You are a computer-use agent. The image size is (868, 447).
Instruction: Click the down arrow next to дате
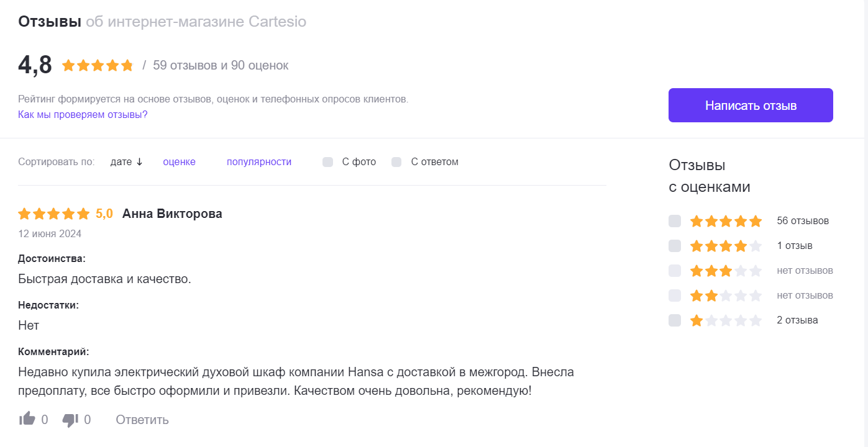coord(139,162)
